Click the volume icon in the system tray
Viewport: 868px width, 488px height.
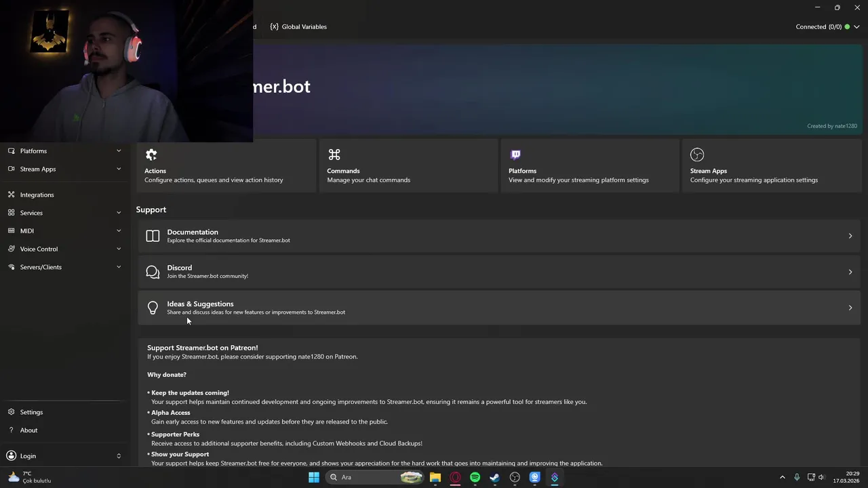[821, 477]
